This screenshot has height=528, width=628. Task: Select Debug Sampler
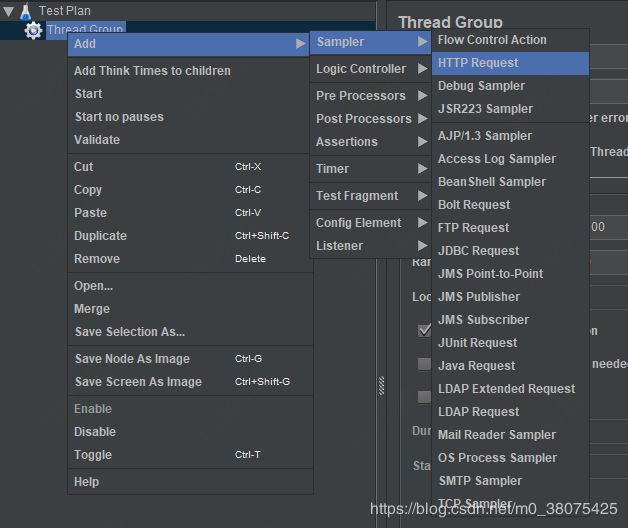click(x=510, y=86)
